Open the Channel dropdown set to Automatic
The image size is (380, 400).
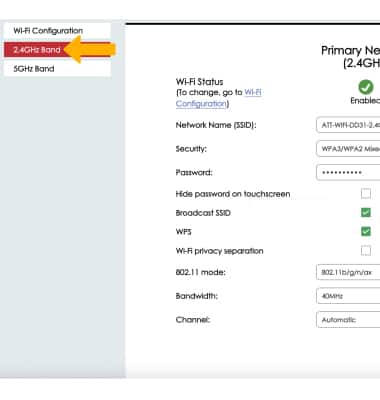pyautogui.click(x=348, y=320)
